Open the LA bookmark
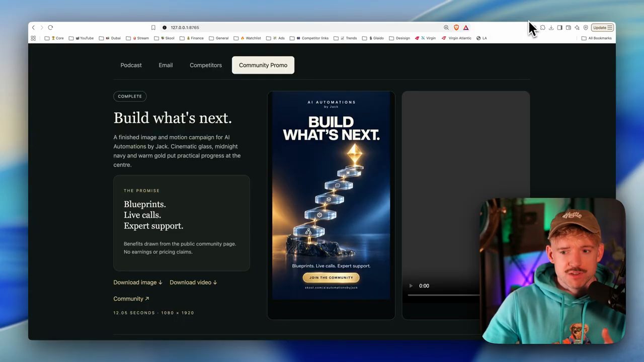This screenshot has width=644, height=362. point(481,38)
